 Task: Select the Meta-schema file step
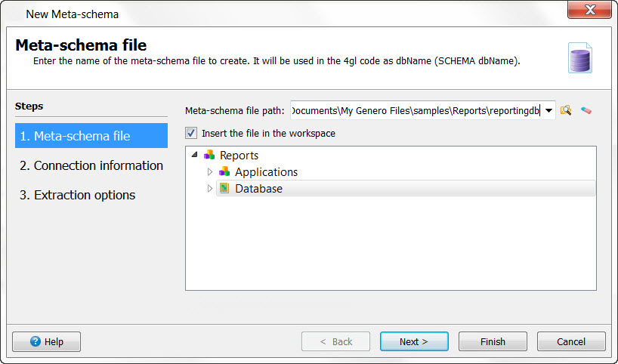click(91, 136)
